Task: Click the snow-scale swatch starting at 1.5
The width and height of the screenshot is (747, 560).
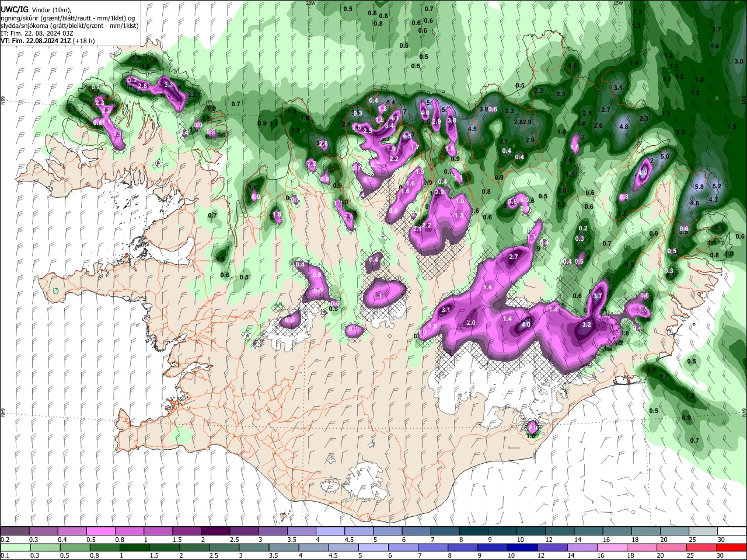Action: (x=187, y=531)
